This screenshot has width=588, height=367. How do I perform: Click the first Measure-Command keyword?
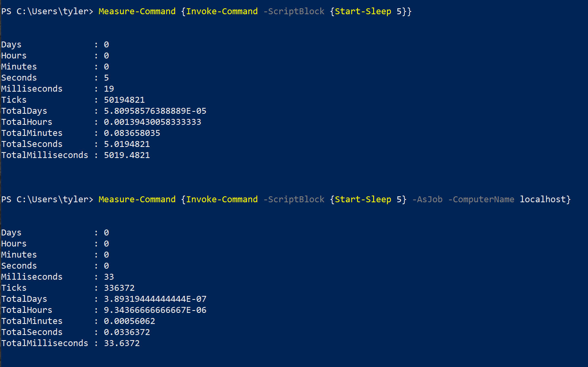pos(137,11)
